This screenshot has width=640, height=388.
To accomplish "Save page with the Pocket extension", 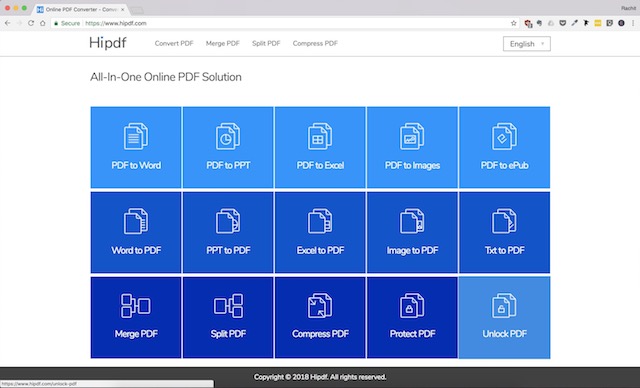I will [562, 23].
